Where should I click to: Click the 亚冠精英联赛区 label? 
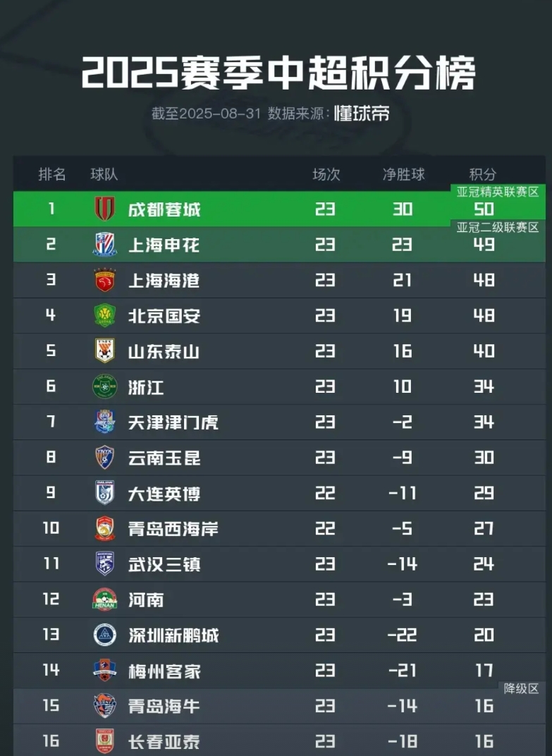tap(498, 192)
